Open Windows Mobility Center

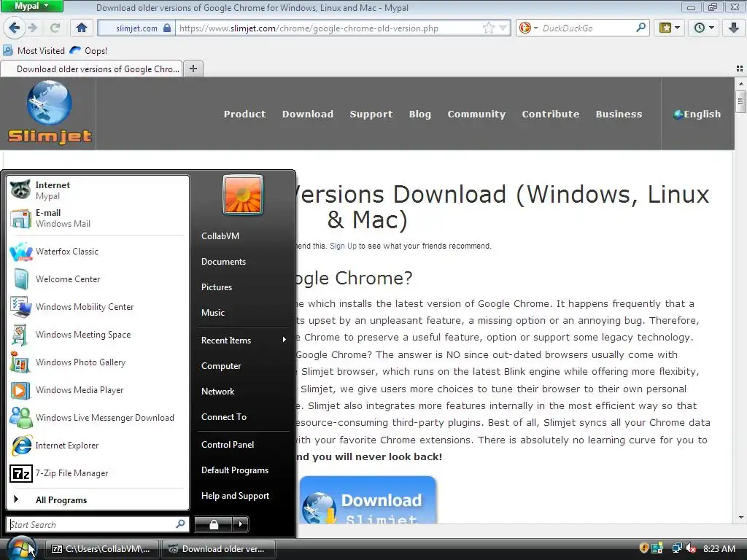pos(98,307)
